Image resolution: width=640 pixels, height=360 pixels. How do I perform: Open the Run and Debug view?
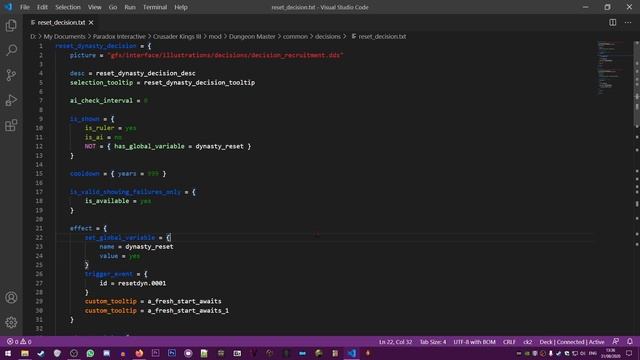pos(11,100)
